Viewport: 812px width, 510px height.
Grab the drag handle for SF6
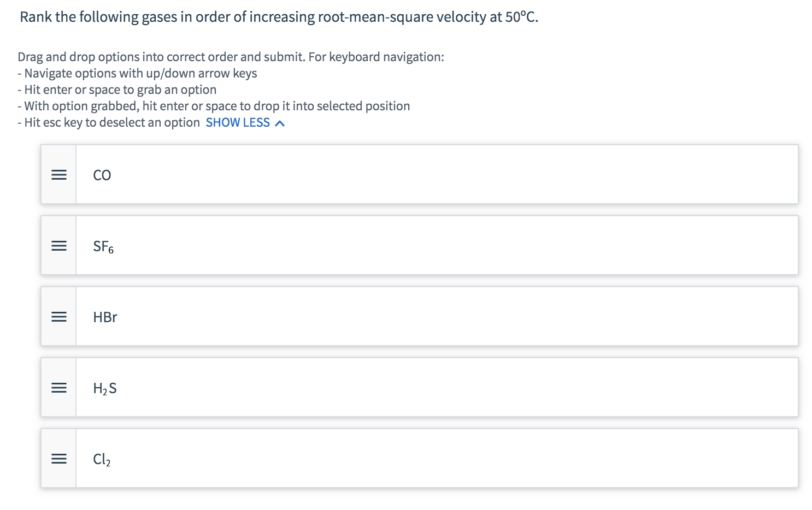pyautogui.click(x=58, y=246)
